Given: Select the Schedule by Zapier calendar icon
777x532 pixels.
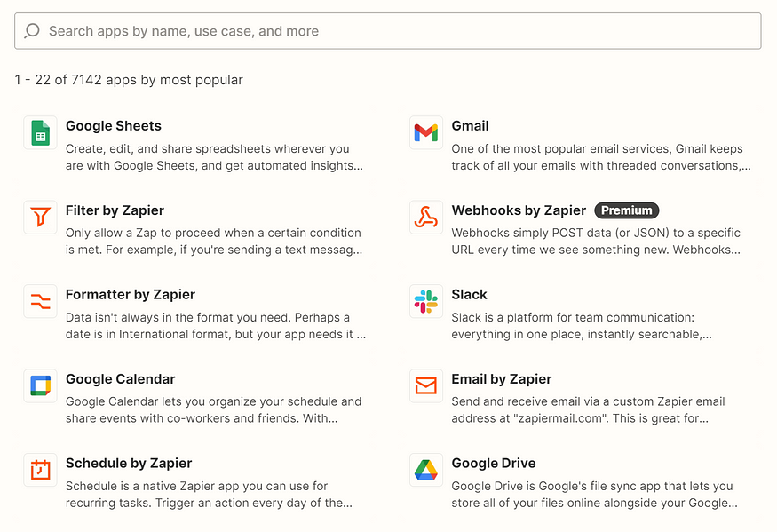Looking at the screenshot, I should 40,470.
